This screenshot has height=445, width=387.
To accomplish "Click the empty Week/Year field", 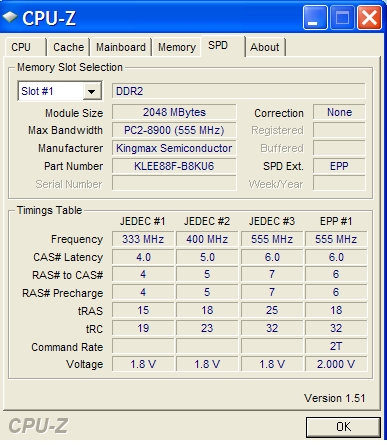I will pyautogui.click(x=339, y=183).
